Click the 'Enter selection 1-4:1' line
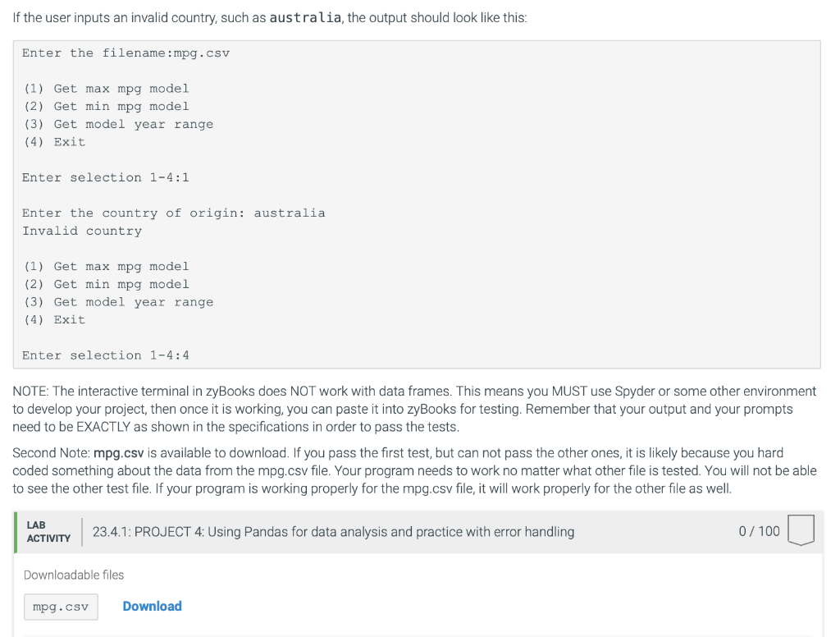Screen dimensions: 840x637 (106, 177)
